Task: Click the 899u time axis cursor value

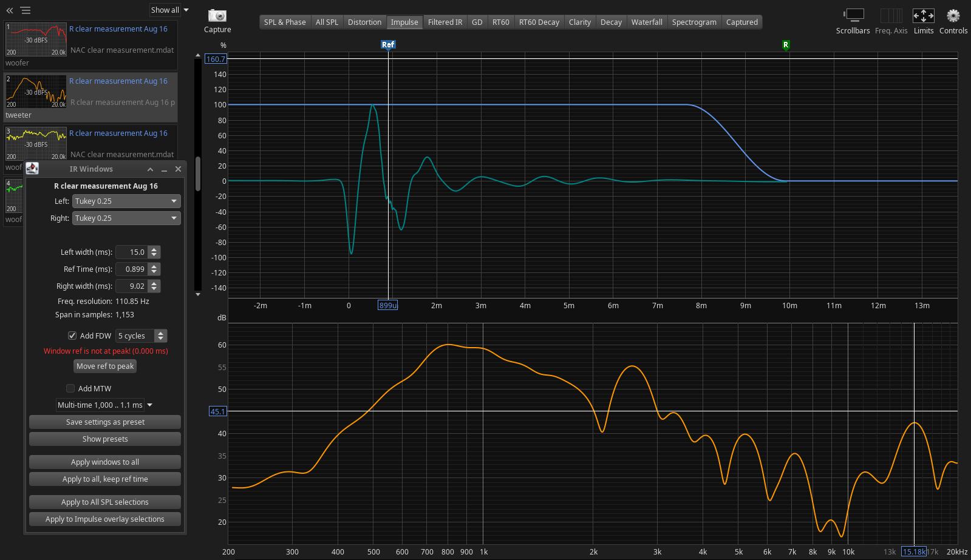Action: (387, 305)
